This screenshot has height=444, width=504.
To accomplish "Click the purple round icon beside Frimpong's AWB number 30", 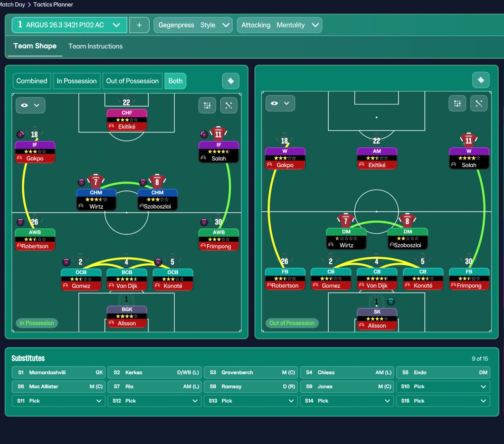I will (204, 222).
